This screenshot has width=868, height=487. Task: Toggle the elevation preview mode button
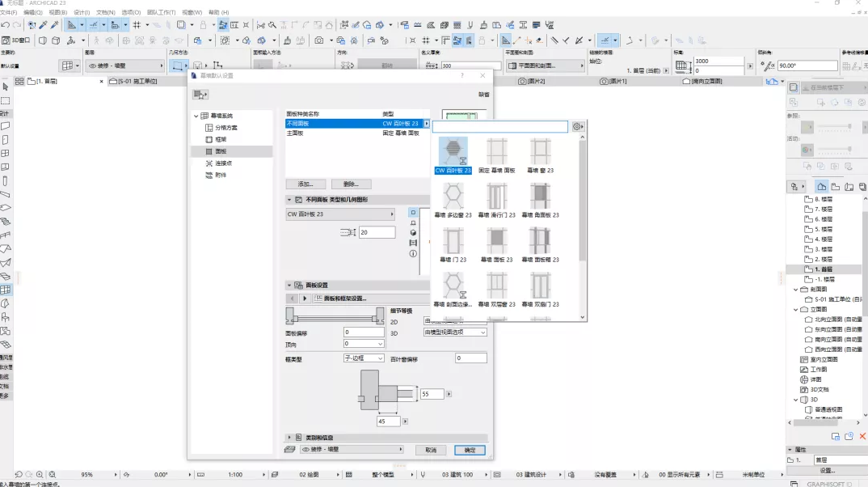(x=413, y=222)
